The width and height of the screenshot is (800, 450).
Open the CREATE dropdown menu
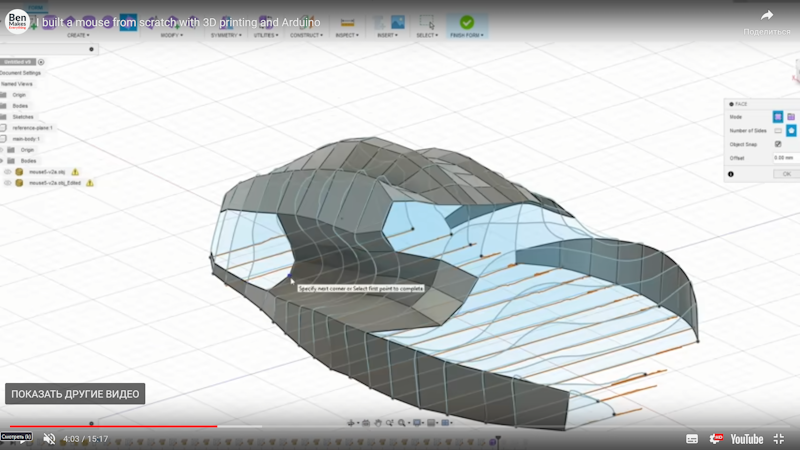point(78,35)
